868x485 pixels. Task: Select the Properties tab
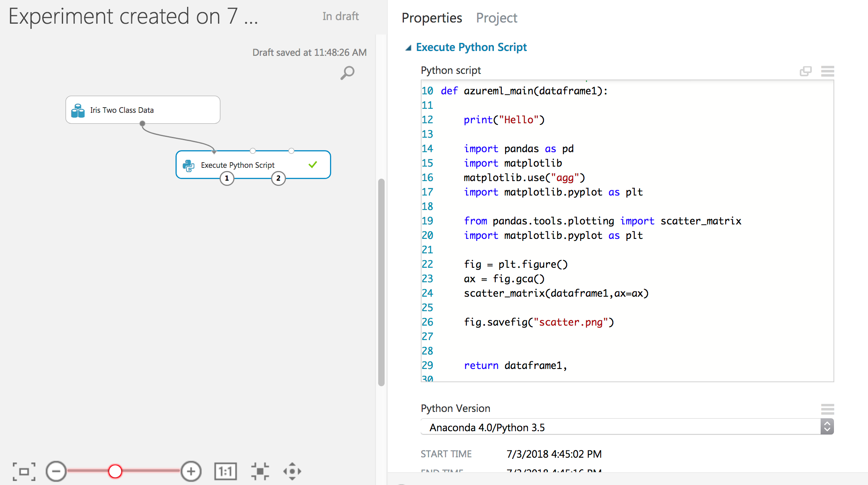click(432, 18)
